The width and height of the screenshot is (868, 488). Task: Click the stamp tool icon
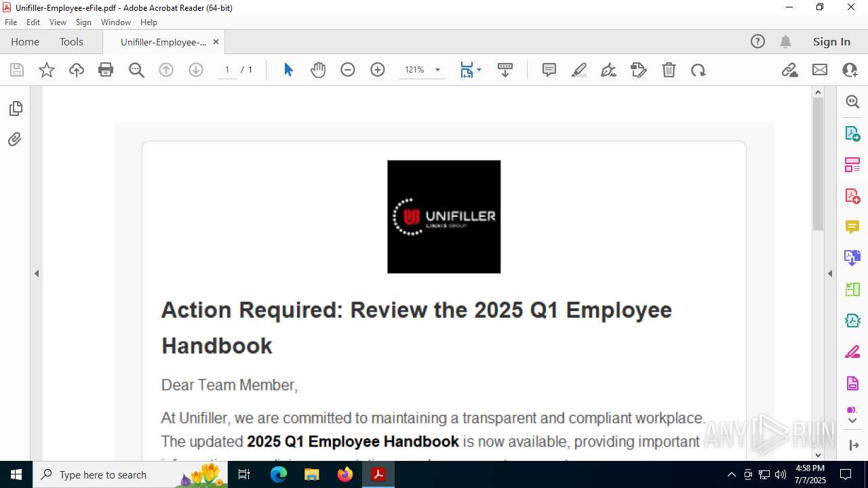[639, 70]
